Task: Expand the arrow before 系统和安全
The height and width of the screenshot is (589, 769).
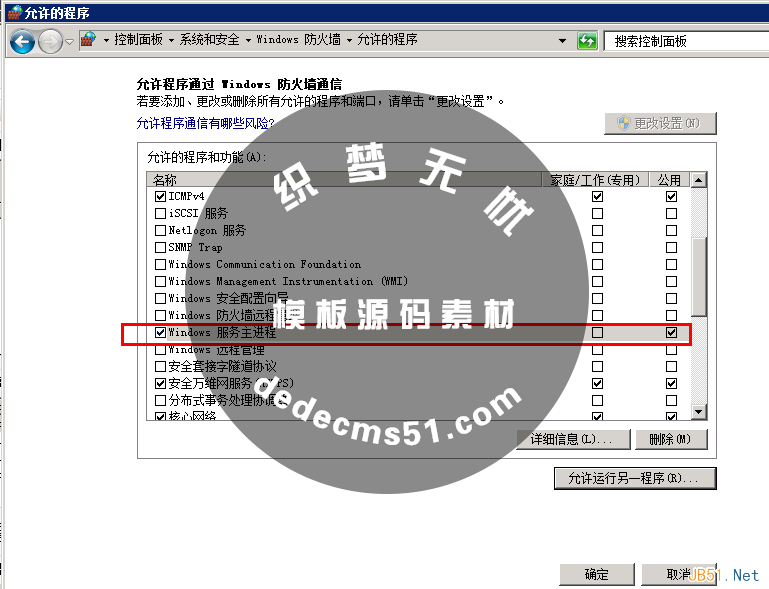Action: [171, 41]
